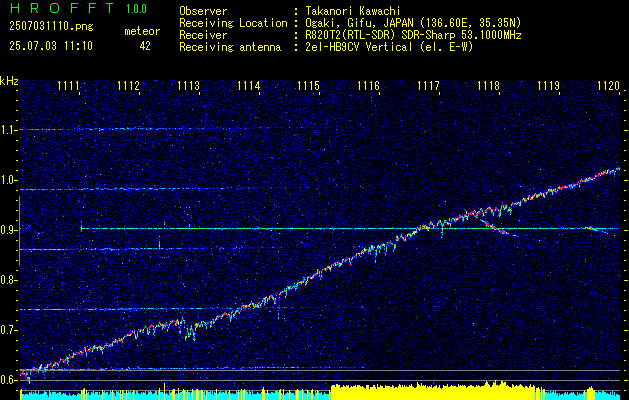The height and width of the screenshot is (400, 629).
Task: Click the date 25.07.03 11:10
Action: point(51,46)
